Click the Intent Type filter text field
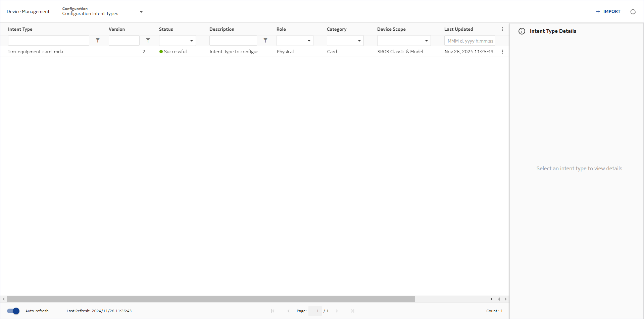The image size is (644, 319). coord(49,41)
